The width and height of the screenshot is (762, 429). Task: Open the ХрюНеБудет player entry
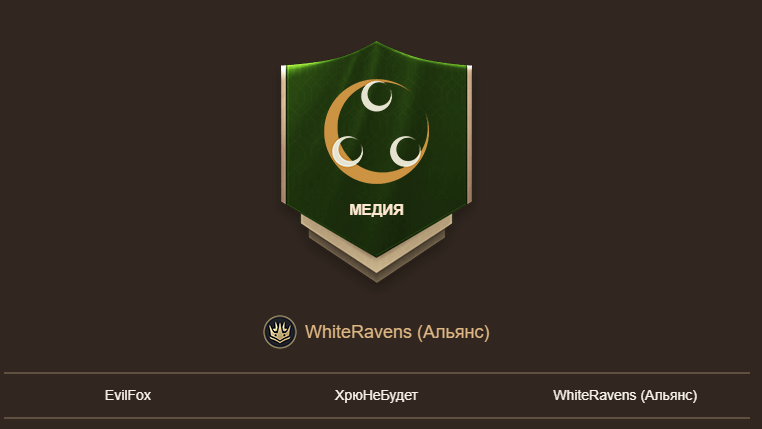point(376,395)
